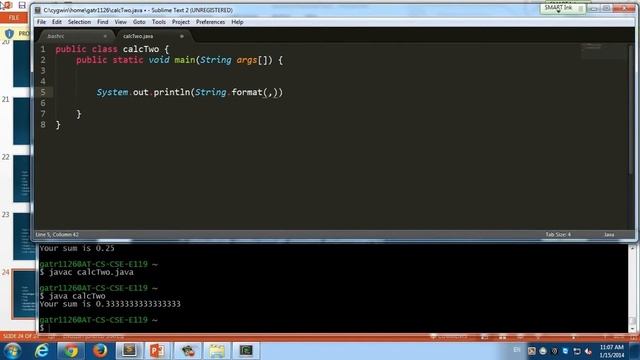Close the unsaved calcTwo.java tab
640x360 pixels.
pyautogui.click(x=182, y=36)
